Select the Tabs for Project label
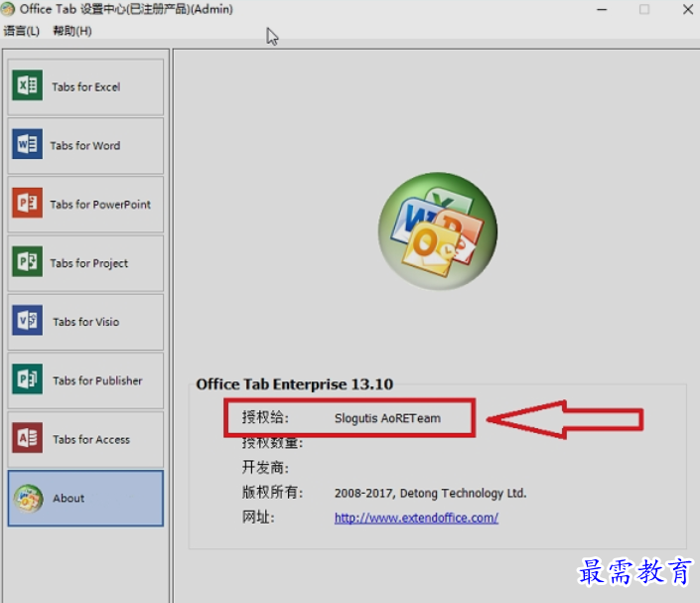The width and height of the screenshot is (700, 603). point(88,263)
